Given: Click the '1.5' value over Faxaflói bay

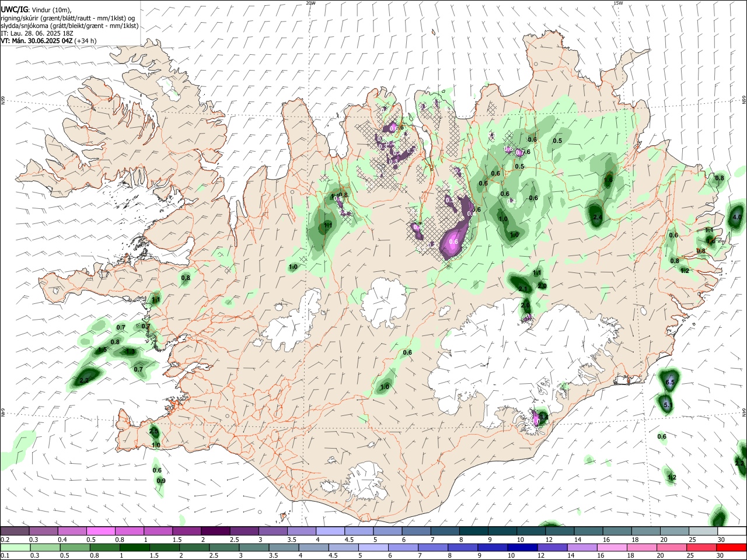Looking at the screenshot, I should [102, 350].
